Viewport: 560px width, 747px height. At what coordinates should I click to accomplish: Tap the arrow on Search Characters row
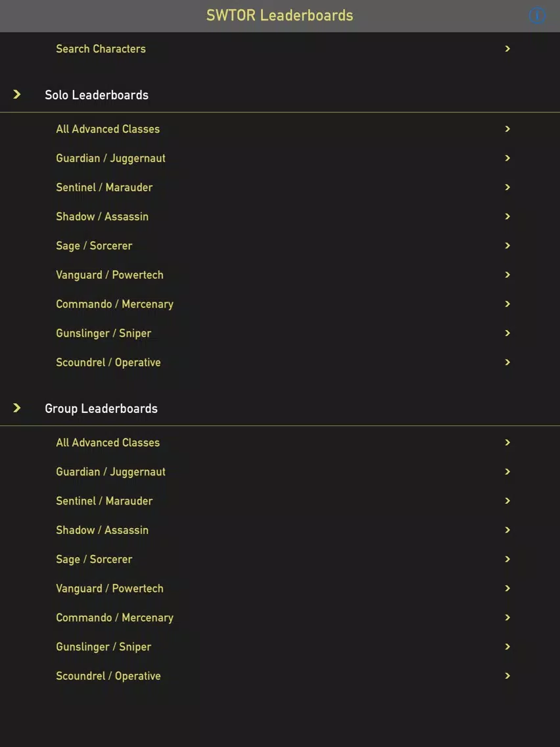[507, 49]
